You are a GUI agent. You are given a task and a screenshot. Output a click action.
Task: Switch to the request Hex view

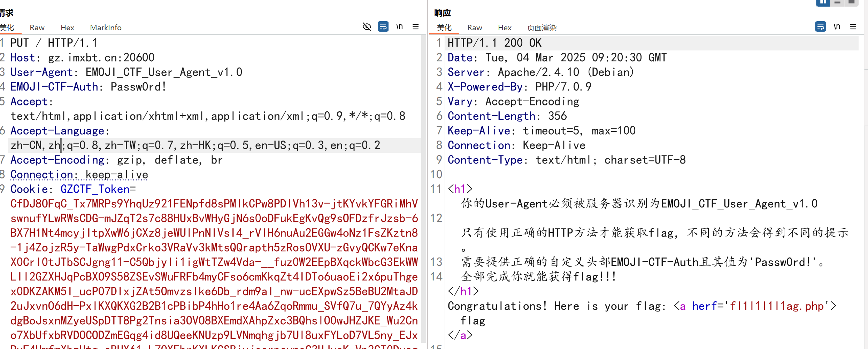pyautogui.click(x=67, y=27)
